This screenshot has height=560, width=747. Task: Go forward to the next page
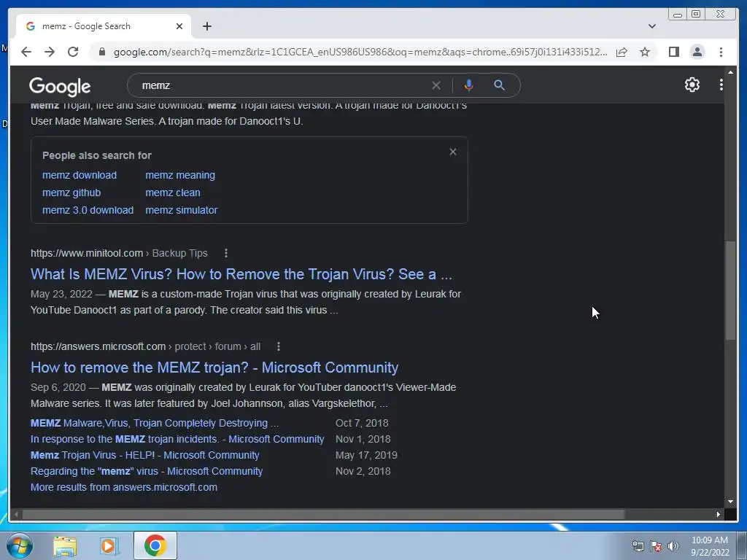coord(50,52)
